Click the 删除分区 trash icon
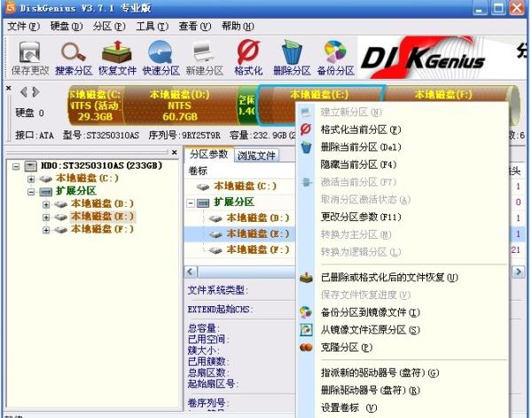 pyautogui.click(x=292, y=57)
